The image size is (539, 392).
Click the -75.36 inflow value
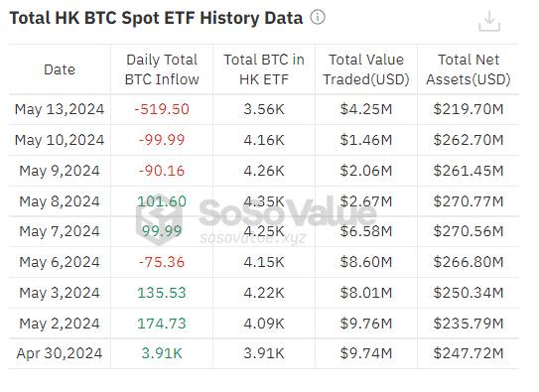point(162,262)
